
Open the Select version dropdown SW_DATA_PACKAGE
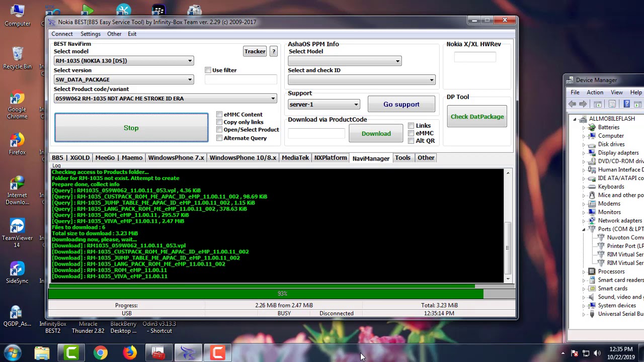pos(124,79)
